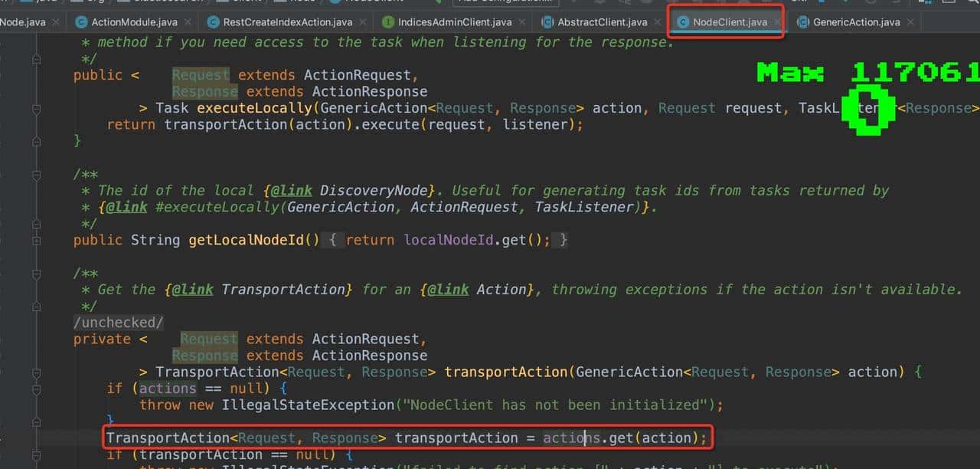980x469 pixels.
Task: Collapse the 'if (actions == null)' block
Action: (x=38, y=389)
